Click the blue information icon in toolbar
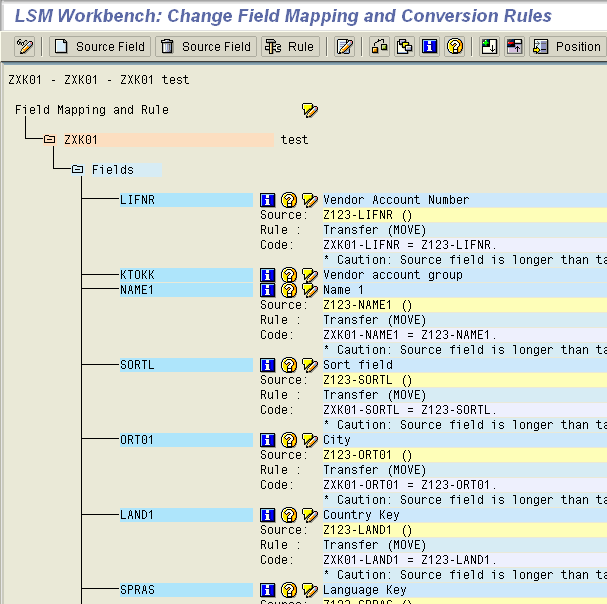Viewport: 607px width, 604px height. (430, 47)
